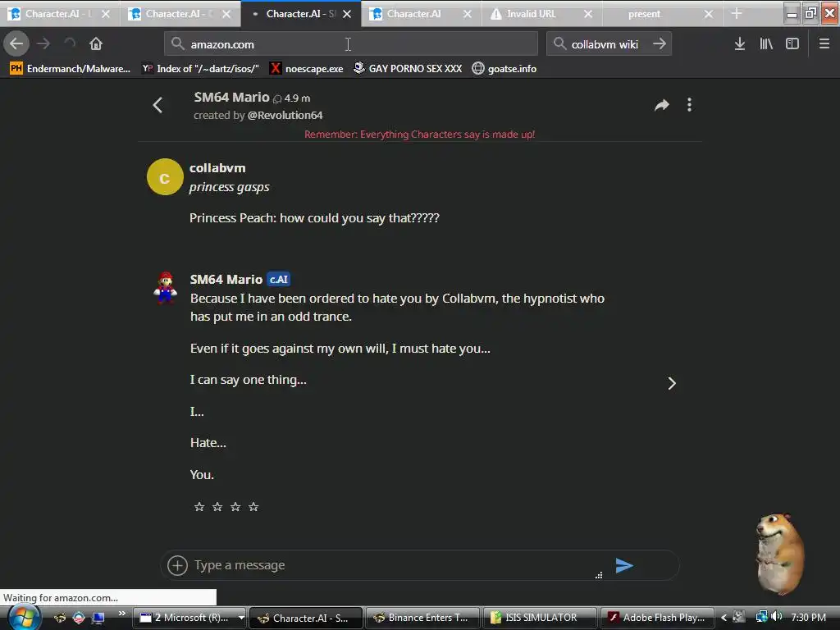Viewport: 840px width, 630px height.
Task: Show next reply with right chevron
Action: [672, 384]
